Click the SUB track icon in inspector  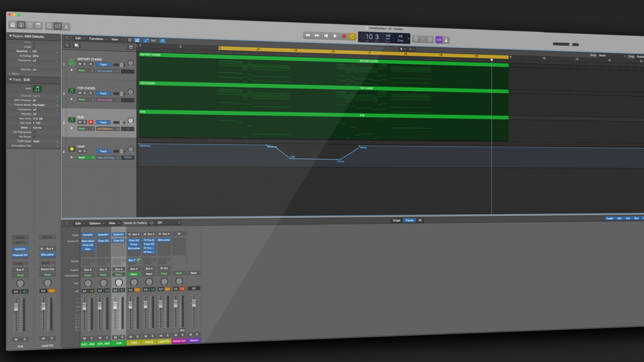37,88
